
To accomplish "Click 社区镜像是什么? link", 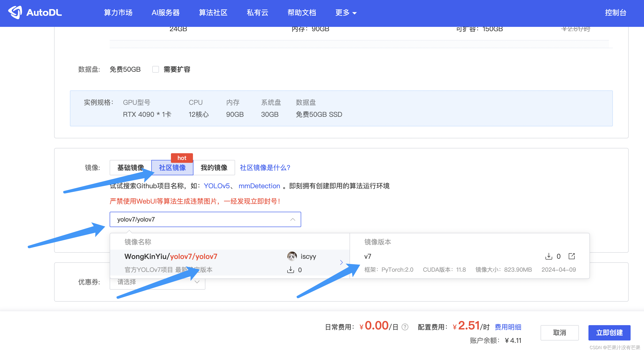I will (265, 168).
